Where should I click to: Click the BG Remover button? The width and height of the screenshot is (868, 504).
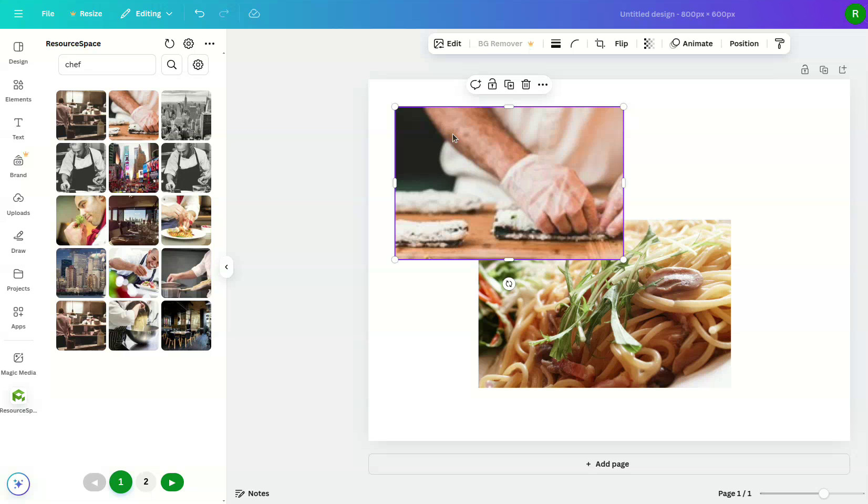click(x=506, y=44)
